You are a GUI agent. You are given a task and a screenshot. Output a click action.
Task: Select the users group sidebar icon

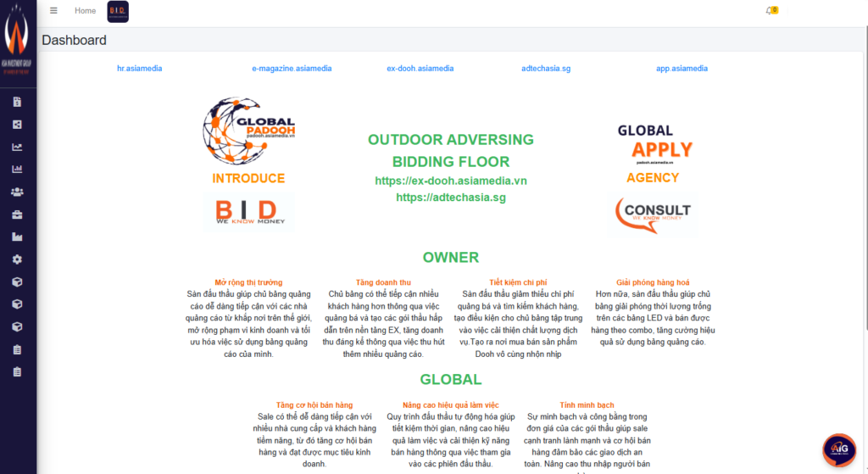[17, 192]
